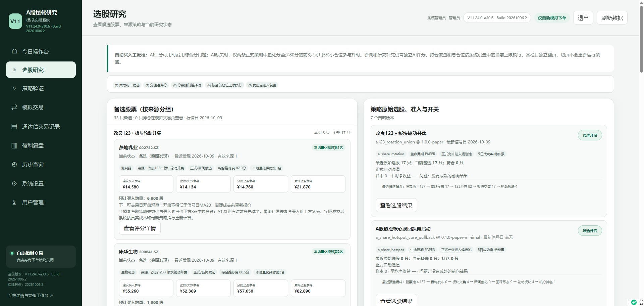Navigate to the 盈利复盘 page

tap(41, 145)
